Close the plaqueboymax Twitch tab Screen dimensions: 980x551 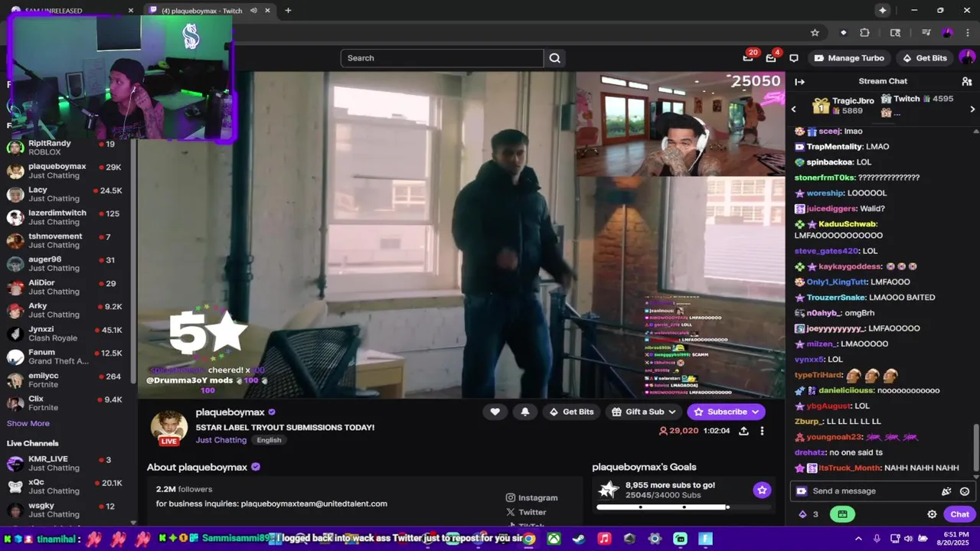[267, 11]
